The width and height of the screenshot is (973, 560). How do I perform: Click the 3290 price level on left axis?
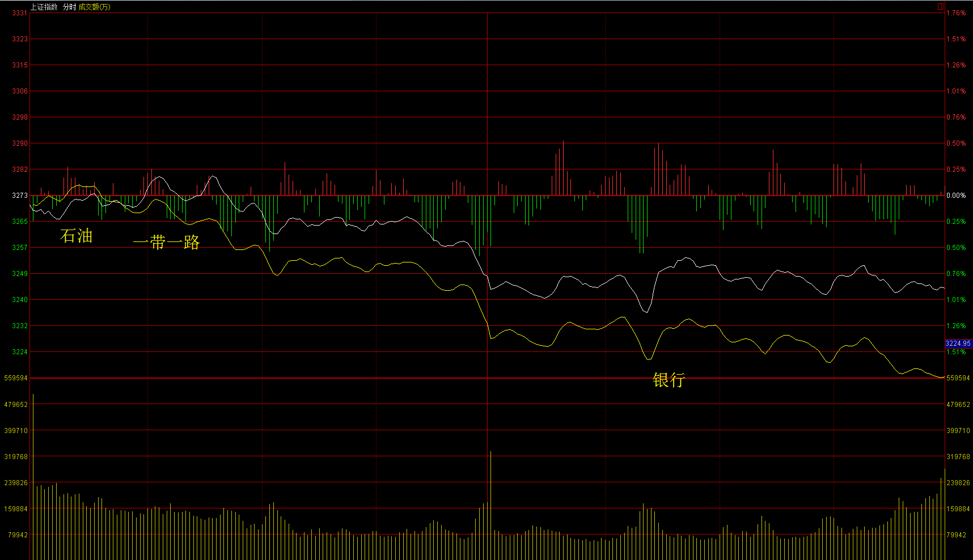[x=20, y=143]
